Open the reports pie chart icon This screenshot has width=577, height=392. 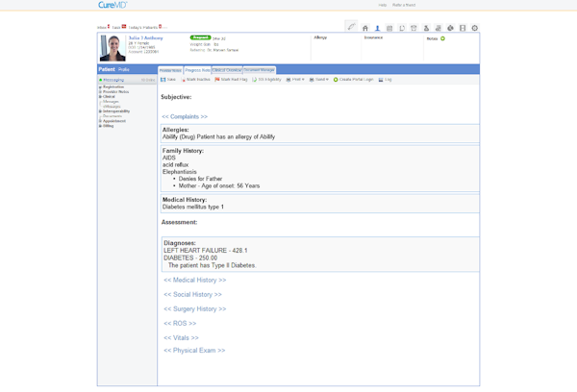coord(450,28)
